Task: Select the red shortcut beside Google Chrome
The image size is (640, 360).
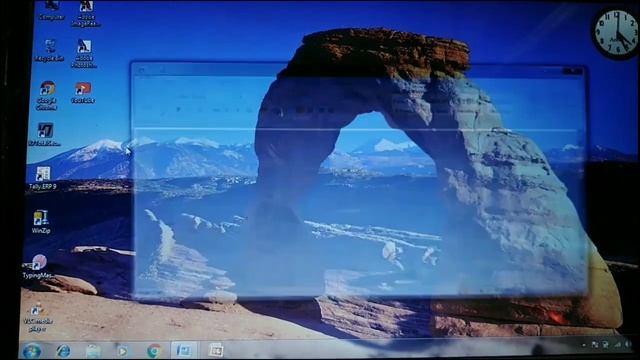Action: pos(83,93)
